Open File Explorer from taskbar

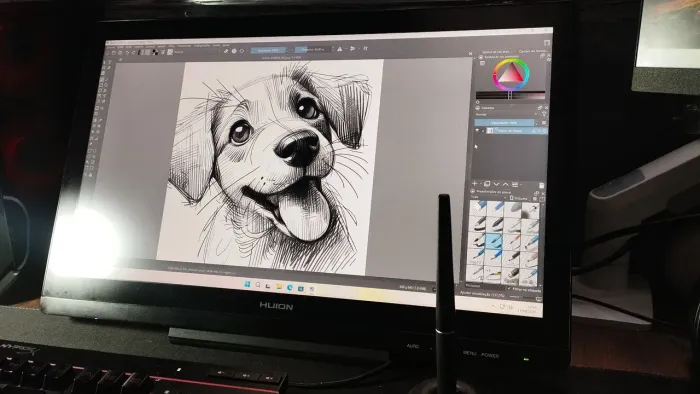click(x=279, y=286)
